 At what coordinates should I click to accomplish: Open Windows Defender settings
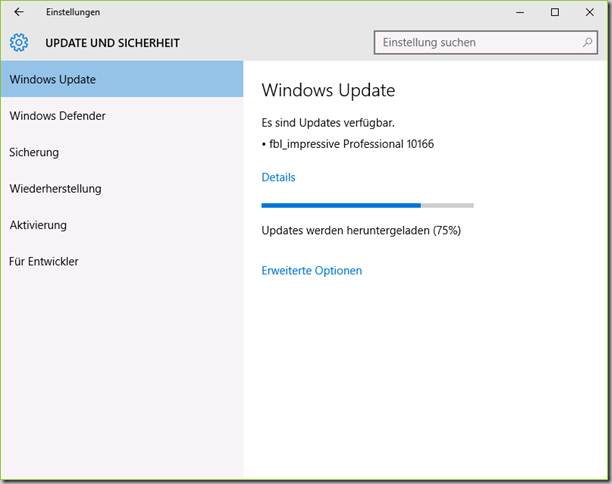tap(122, 116)
